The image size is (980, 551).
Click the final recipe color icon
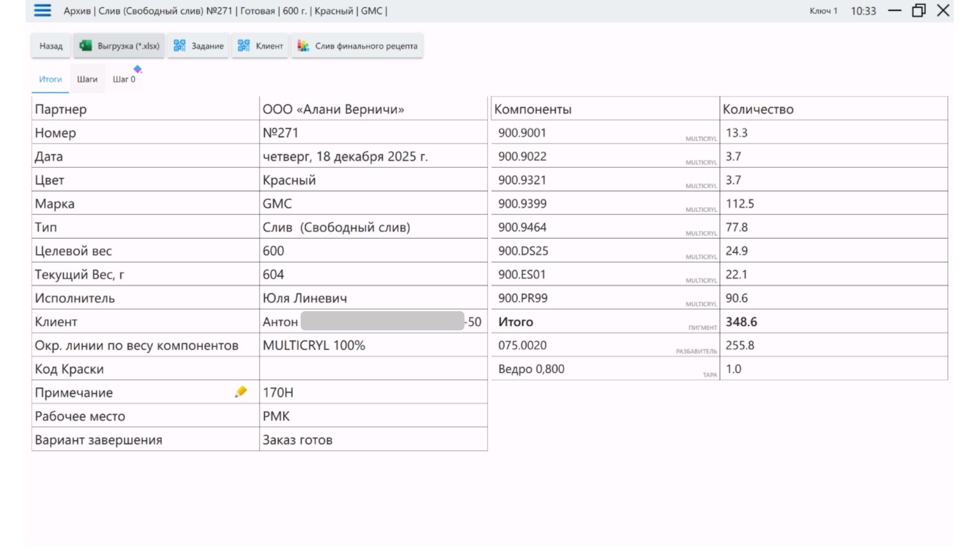pos(303,46)
